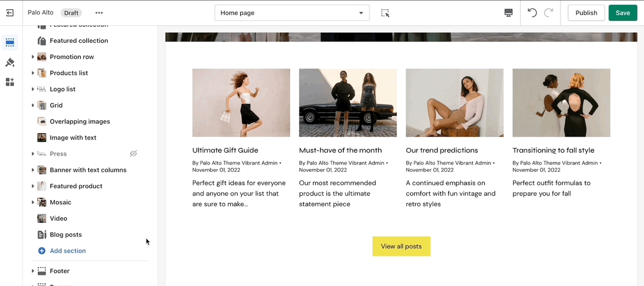Toggle visibility of Press section
This screenshot has width=644, height=286.
134,154
